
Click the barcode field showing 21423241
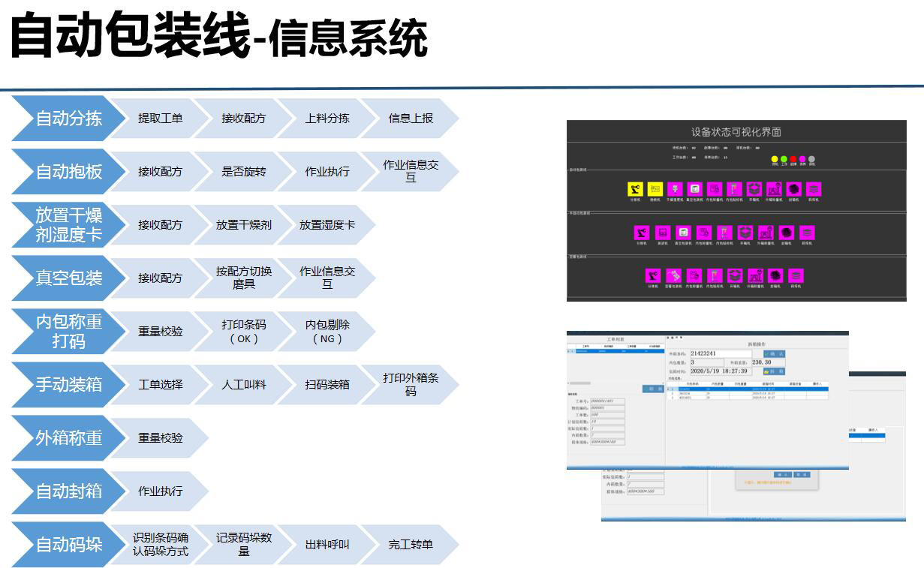pyautogui.click(x=721, y=353)
